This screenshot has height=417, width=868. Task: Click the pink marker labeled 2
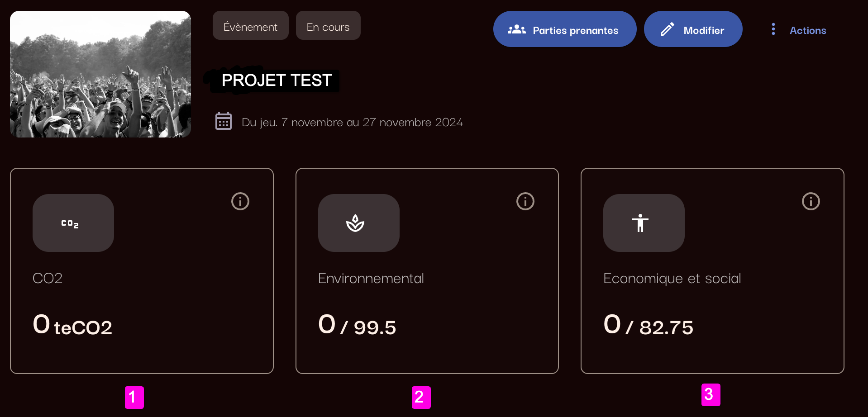click(x=421, y=397)
